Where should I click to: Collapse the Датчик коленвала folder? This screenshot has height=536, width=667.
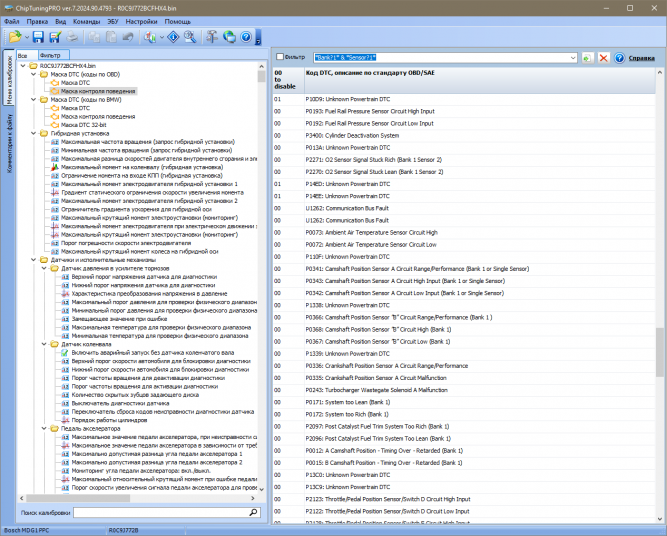(x=44, y=344)
